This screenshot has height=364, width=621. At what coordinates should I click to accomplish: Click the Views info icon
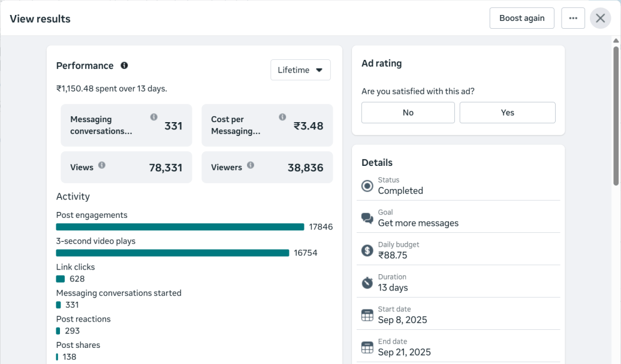102,165
